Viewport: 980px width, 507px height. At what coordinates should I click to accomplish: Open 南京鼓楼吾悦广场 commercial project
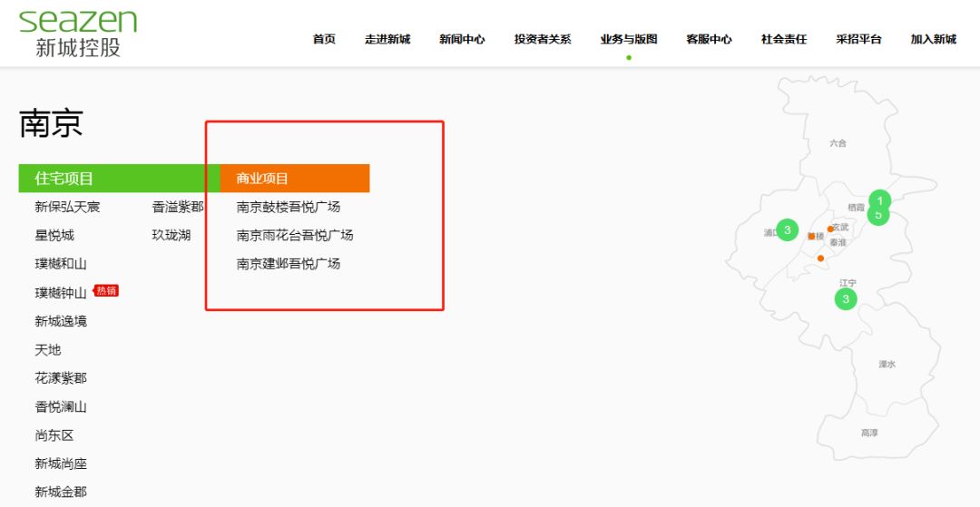pyautogui.click(x=289, y=208)
